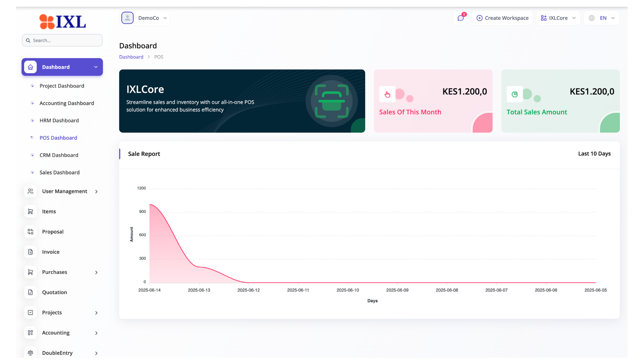Click the Total Sales Amount card
Viewport: 644px width, 362px height.
pyautogui.click(x=560, y=101)
